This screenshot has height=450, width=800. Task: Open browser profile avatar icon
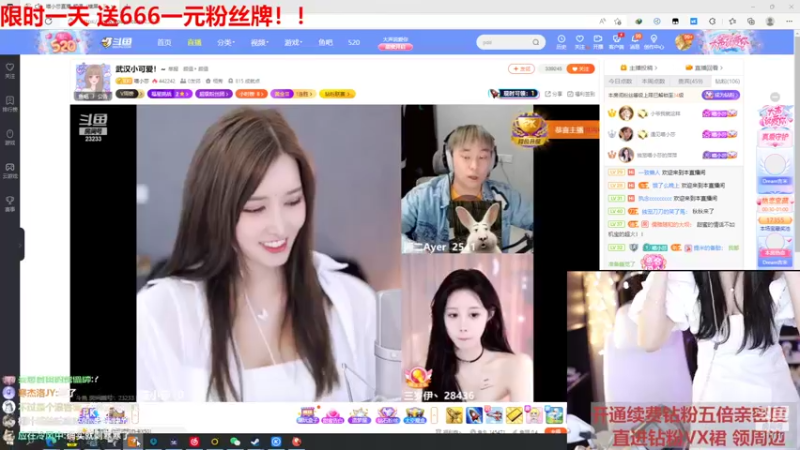[770, 21]
